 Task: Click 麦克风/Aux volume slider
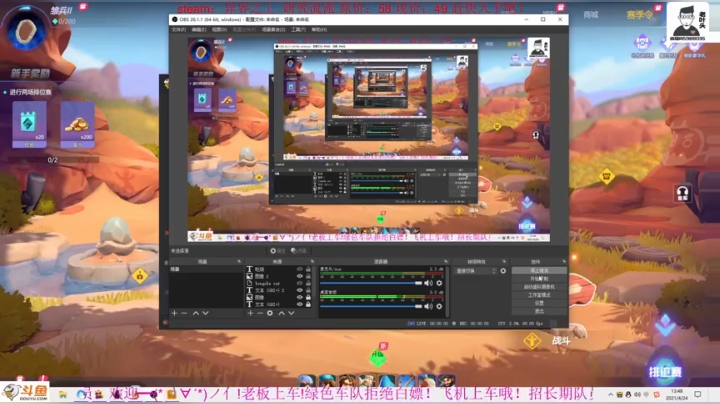[371, 283]
